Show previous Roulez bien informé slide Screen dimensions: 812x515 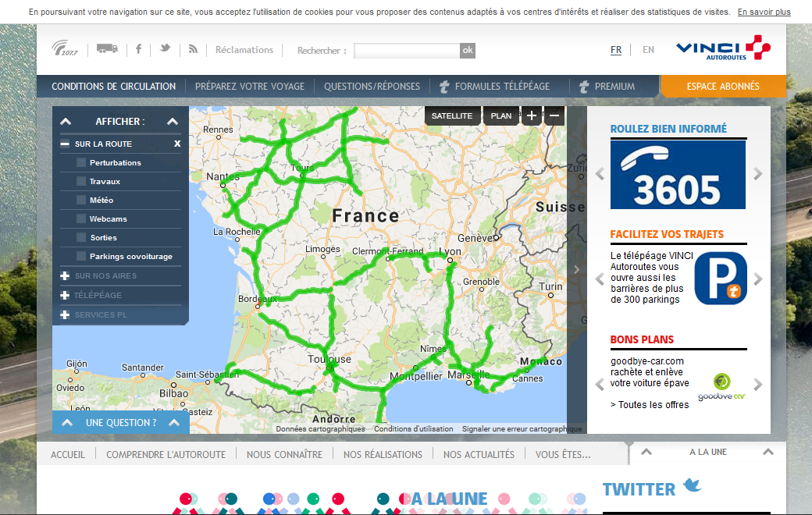pos(600,174)
